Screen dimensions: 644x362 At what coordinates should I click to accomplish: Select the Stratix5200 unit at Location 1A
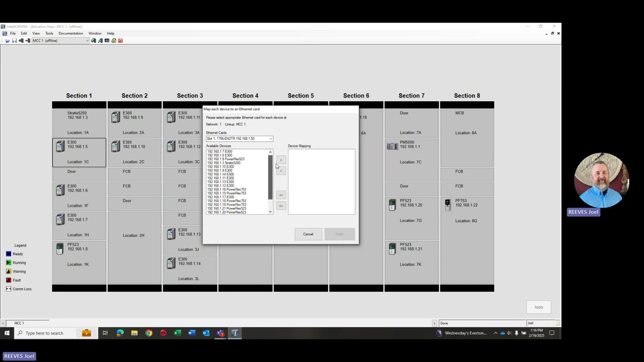tap(79, 123)
